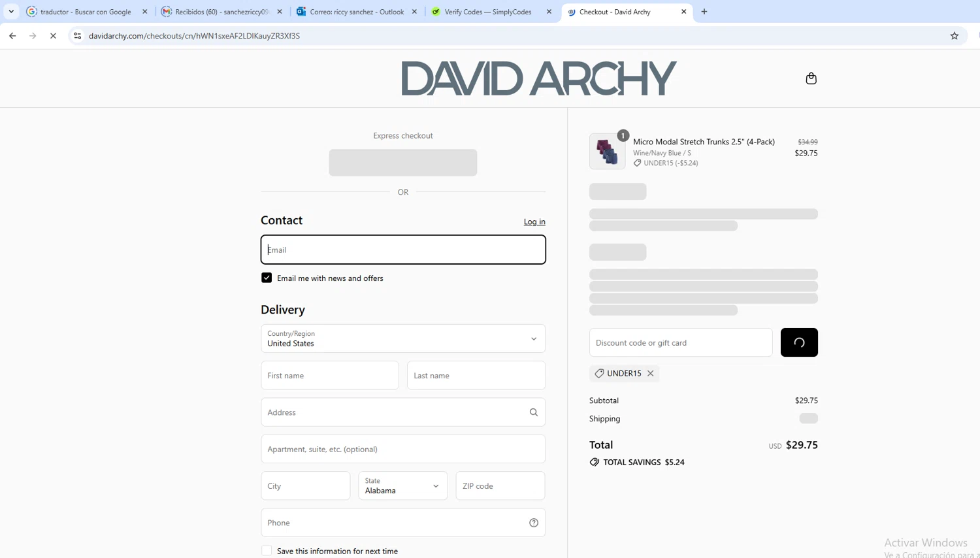The height and width of the screenshot is (558, 980).
Task: Click the Log in link
Action: tap(534, 222)
